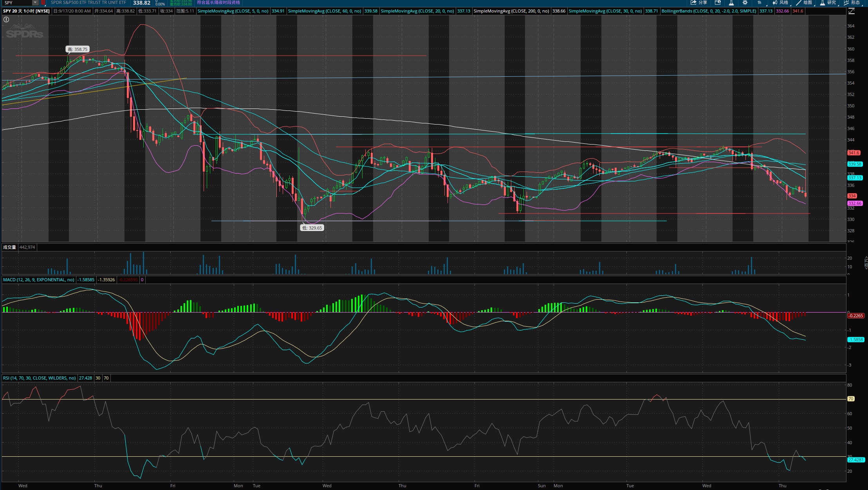Click the volume units label on right edge
The height and width of the screenshot is (490, 868).
point(866,262)
